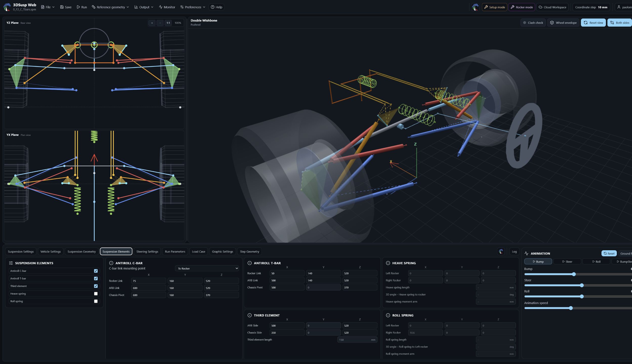Click the Save disk icon
This screenshot has height=364, width=632.
62,7
